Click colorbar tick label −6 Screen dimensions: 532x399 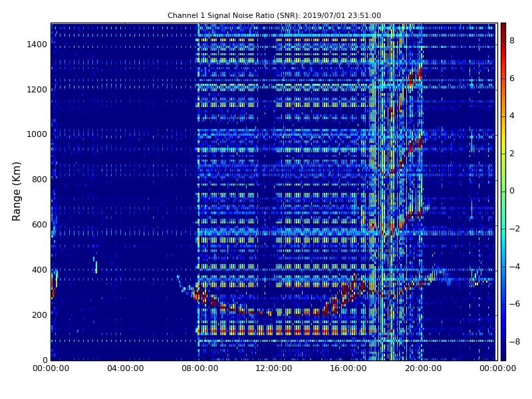(x=515, y=304)
